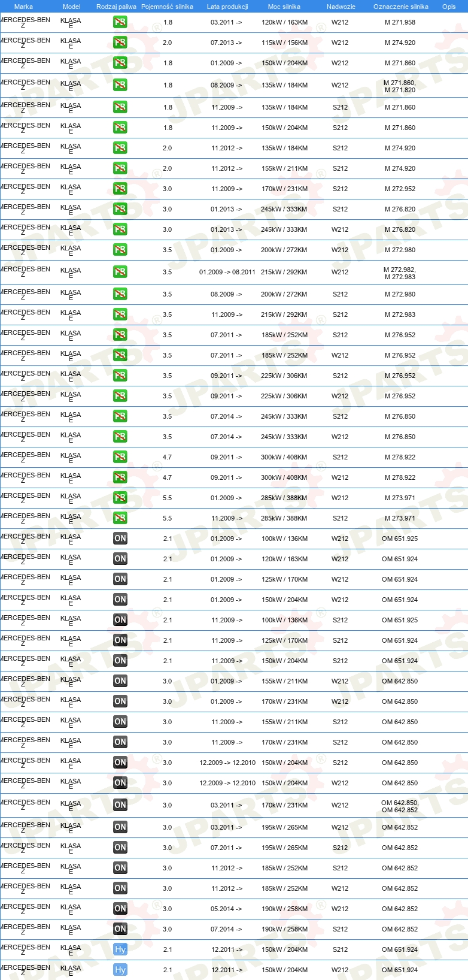Select 285kW / 388KM in the W212 row
The image size is (468, 980).
284,498
